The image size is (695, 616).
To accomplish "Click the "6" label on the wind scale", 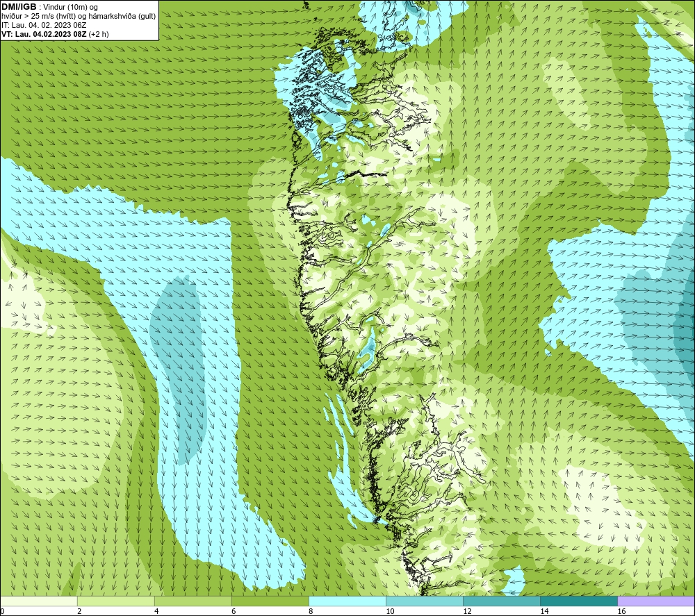I will pos(234,612).
